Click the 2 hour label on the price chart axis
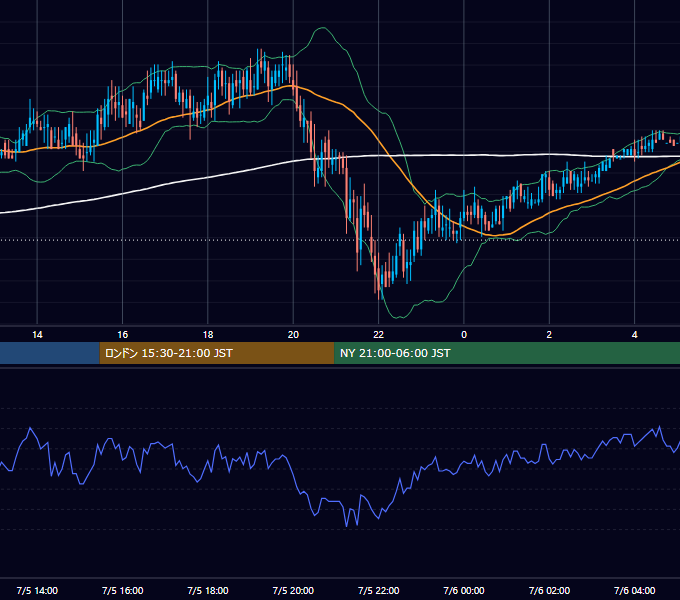 click(549, 334)
